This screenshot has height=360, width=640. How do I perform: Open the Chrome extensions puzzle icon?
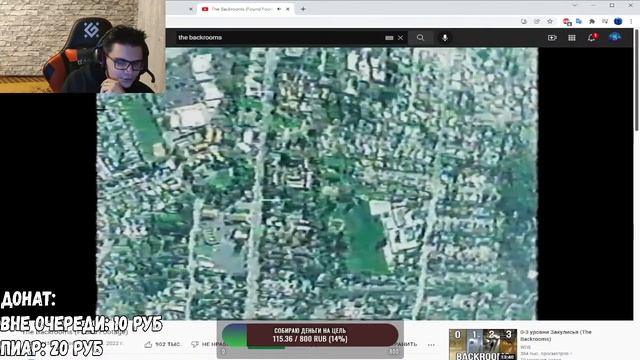point(591,21)
